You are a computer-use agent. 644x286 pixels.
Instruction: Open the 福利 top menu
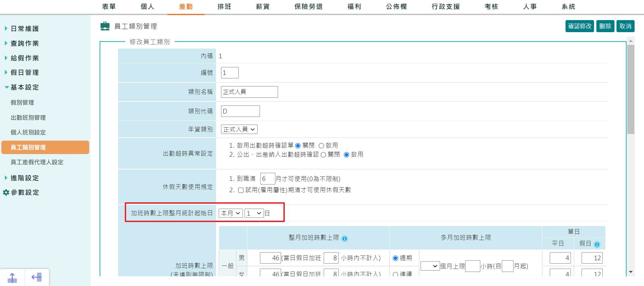pyautogui.click(x=354, y=7)
